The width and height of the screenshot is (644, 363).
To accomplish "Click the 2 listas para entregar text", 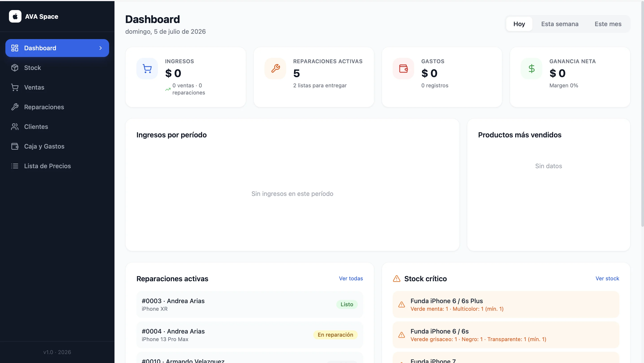I will pyautogui.click(x=320, y=86).
